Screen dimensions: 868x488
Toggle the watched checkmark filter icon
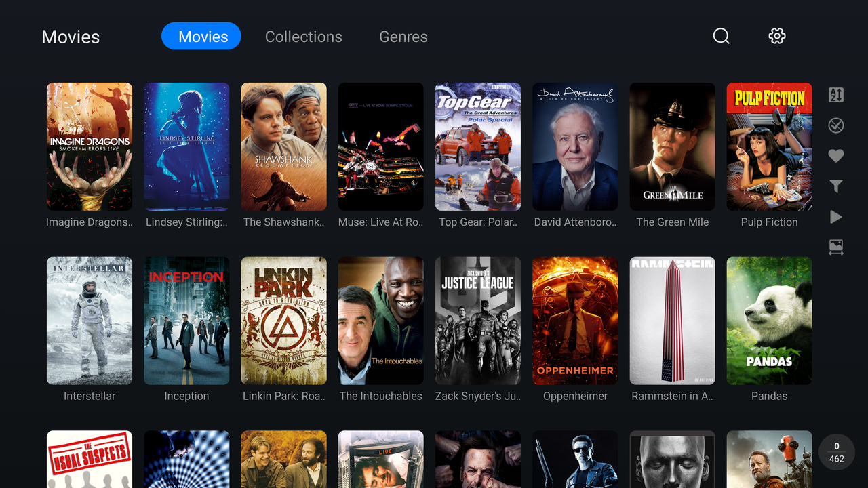click(x=836, y=125)
